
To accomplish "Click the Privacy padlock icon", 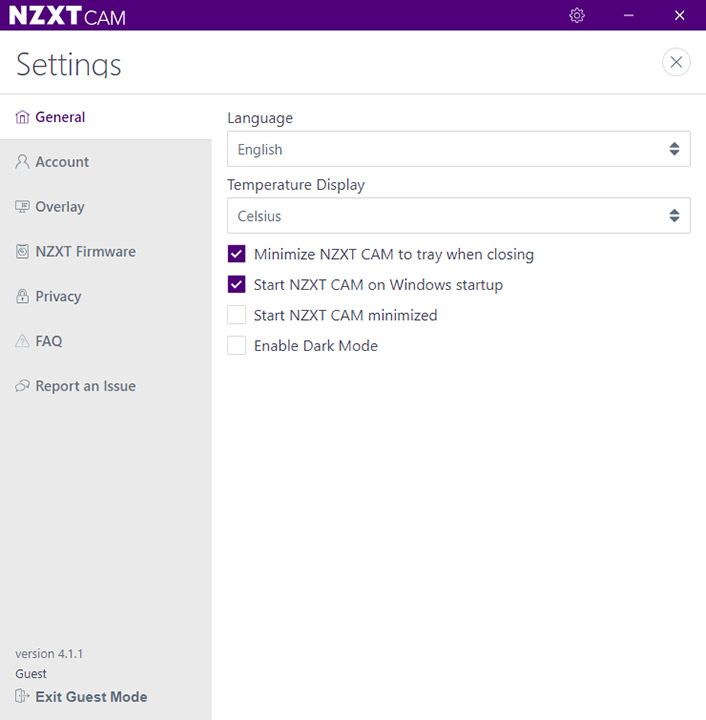I will click(22, 296).
